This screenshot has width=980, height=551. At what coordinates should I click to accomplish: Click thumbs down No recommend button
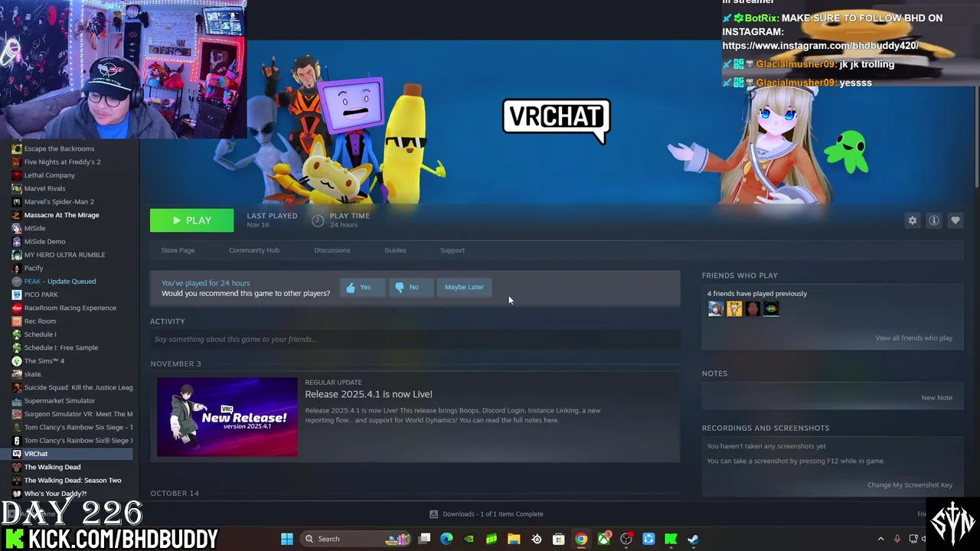point(410,287)
